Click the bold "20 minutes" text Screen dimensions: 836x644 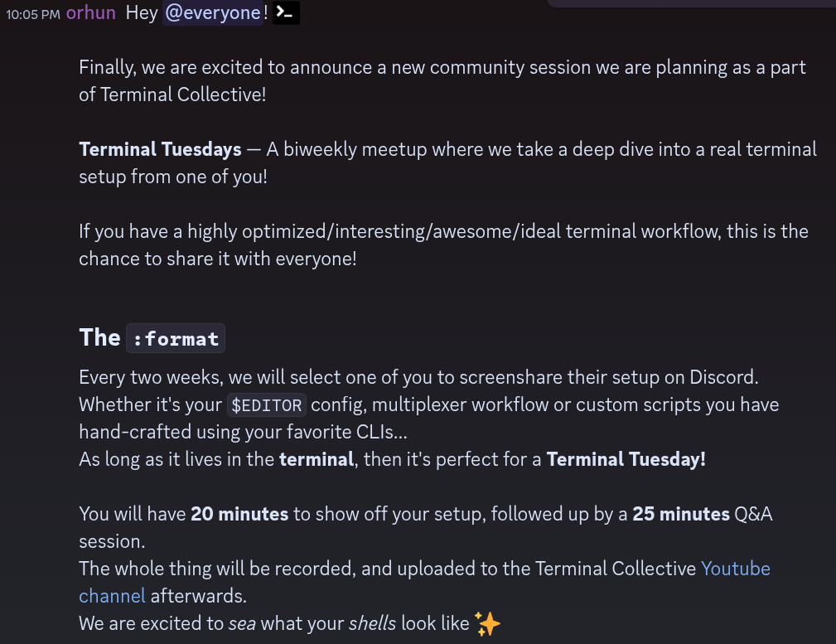tap(239, 514)
